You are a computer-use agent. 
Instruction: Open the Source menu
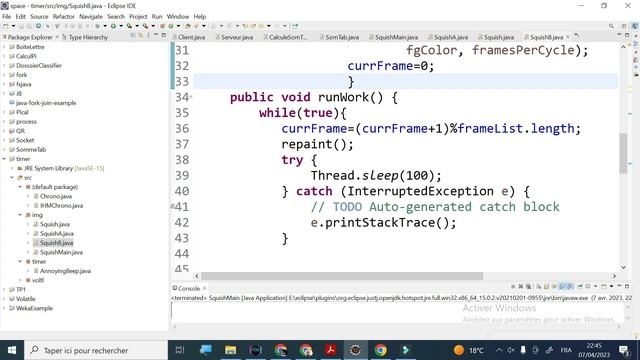(x=39, y=17)
